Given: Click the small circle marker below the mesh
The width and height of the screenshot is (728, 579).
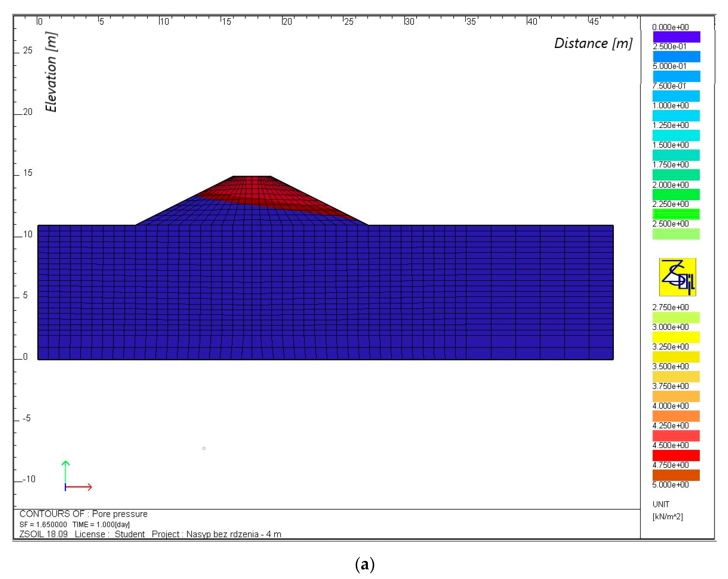Looking at the screenshot, I should 204,448.
